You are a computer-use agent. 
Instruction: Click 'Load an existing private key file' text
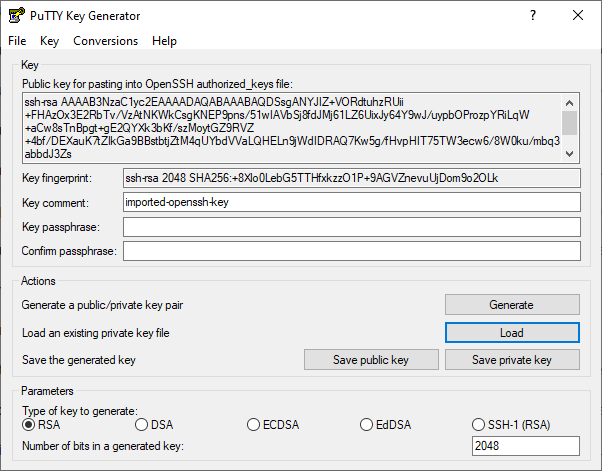tap(96, 333)
